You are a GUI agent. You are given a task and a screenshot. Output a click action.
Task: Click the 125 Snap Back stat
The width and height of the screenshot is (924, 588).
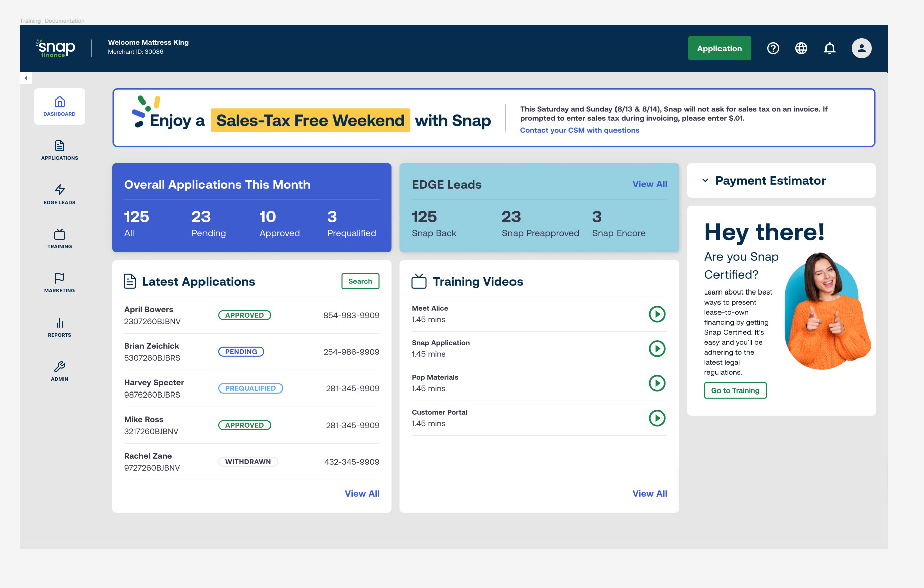click(x=434, y=223)
